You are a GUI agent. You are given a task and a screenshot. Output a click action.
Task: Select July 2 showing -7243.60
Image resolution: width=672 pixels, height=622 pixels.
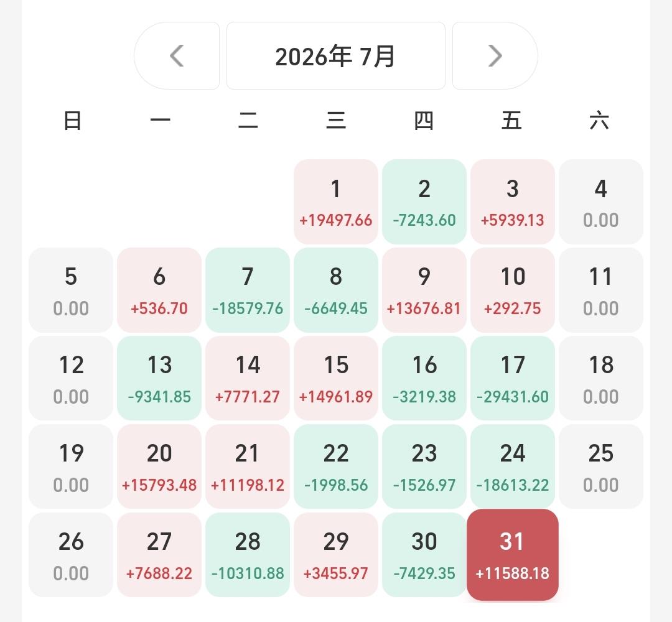pos(424,202)
